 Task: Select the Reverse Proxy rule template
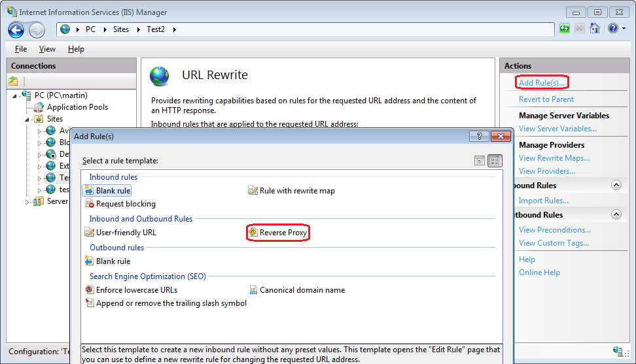(283, 233)
